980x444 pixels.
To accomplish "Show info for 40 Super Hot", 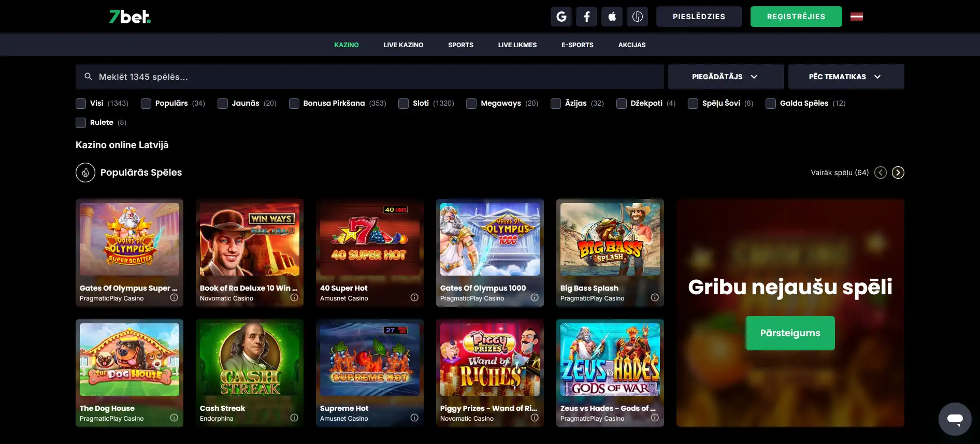I will [x=414, y=297].
